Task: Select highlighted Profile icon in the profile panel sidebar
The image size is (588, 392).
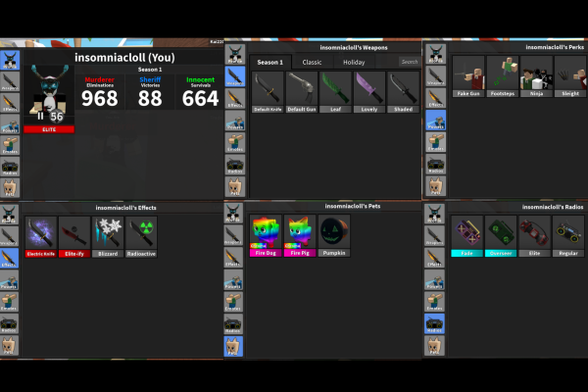Action: click(x=10, y=60)
